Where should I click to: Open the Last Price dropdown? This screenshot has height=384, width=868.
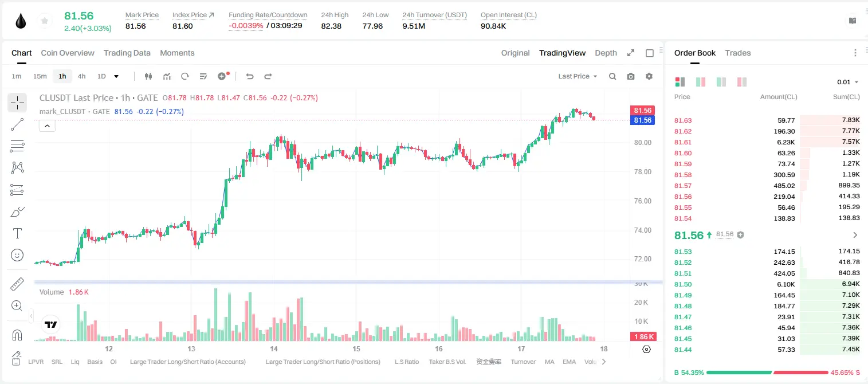click(578, 76)
